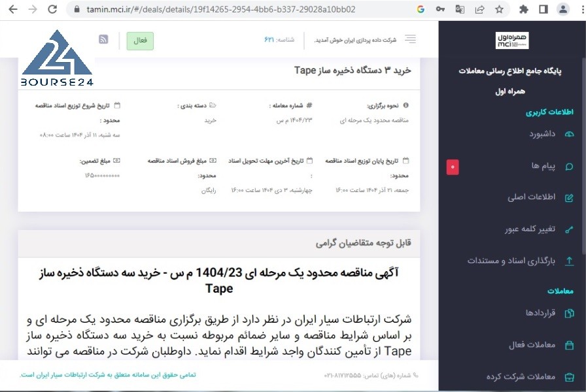Open معاملات فعال in the sidebar

point(532,344)
